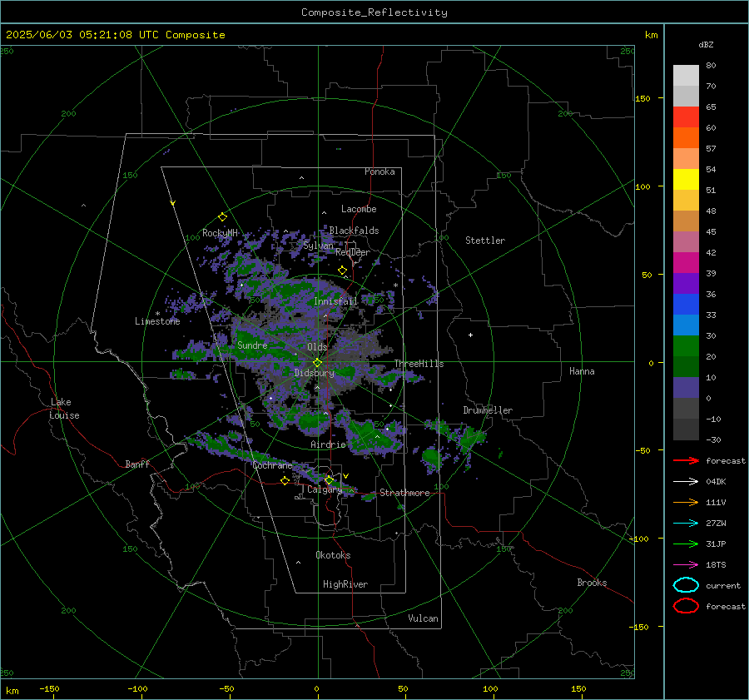749x700 pixels.
Task: Click the Stettler map label
Action: [x=485, y=241]
